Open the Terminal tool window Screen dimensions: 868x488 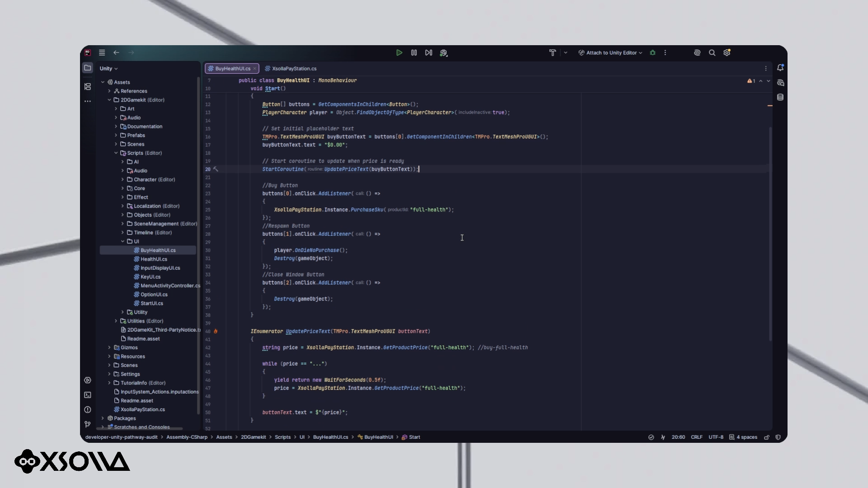(x=88, y=395)
